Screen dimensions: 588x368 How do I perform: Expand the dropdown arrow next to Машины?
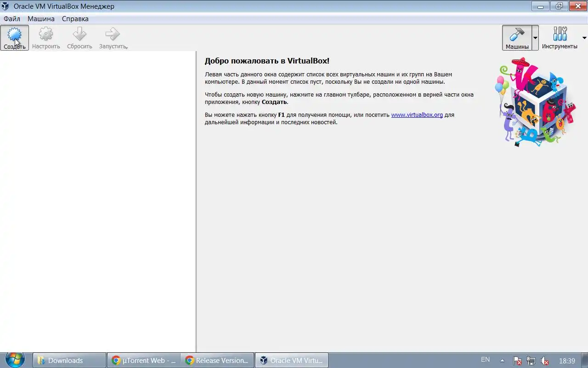pyautogui.click(x=535, y=38)
